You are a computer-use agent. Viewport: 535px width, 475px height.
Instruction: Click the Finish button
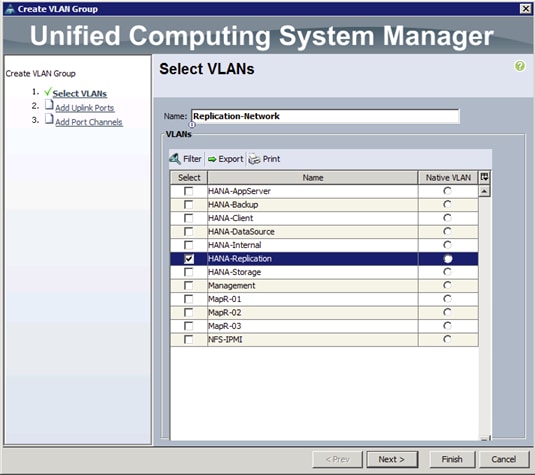coord(452,460)
